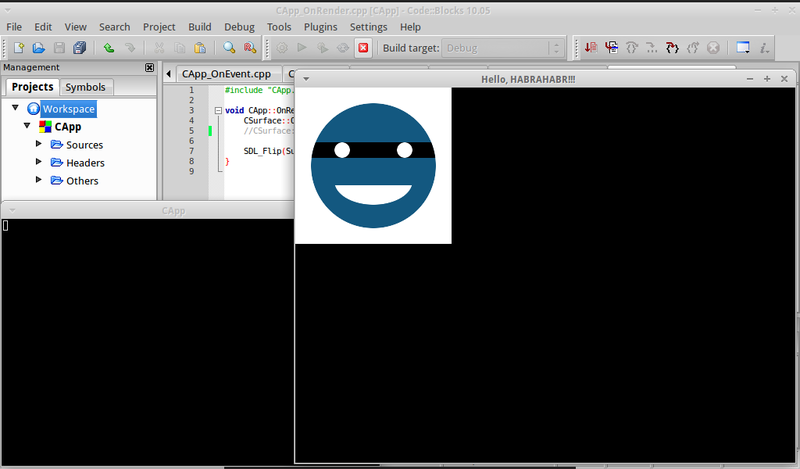The image size is (800, 469).
Task: Click the Build and run icon
Action: point(322,48)
